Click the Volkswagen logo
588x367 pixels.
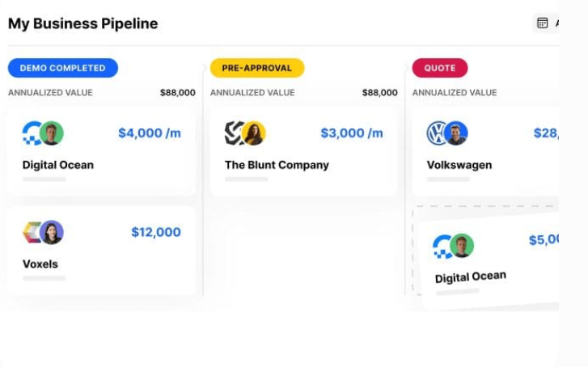tap(436, 133)
